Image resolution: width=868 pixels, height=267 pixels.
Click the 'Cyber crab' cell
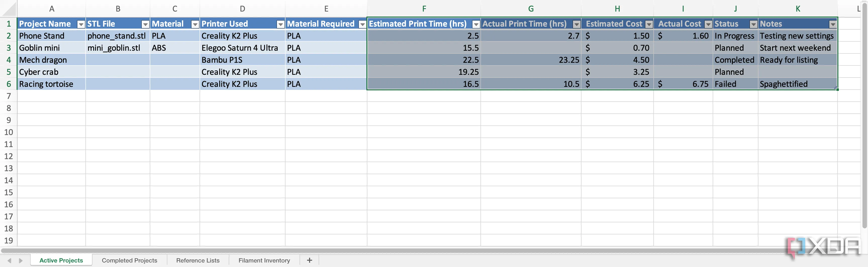52,72
